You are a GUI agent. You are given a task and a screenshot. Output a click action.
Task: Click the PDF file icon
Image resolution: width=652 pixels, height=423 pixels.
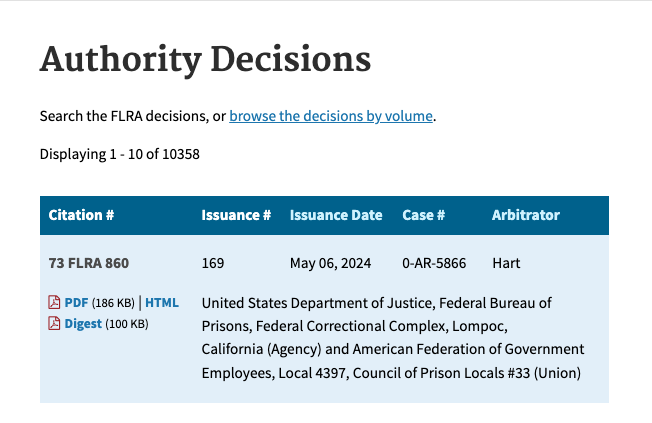[54, 302]
